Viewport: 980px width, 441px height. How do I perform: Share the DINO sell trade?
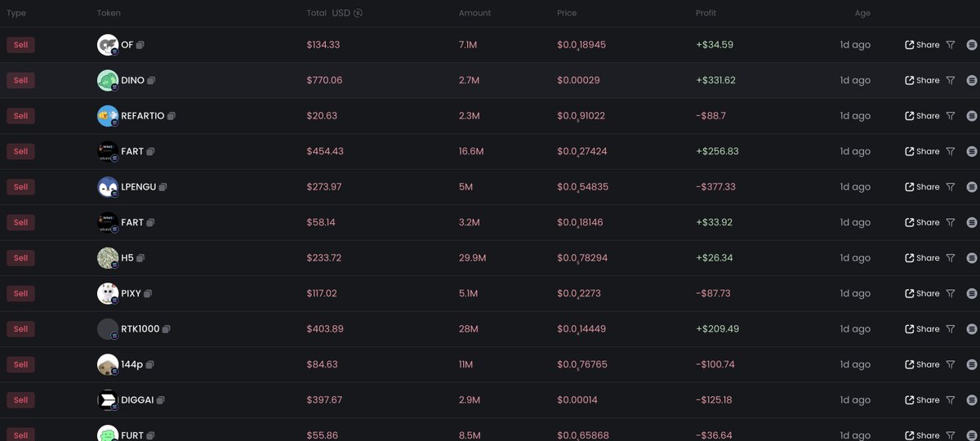pos(922,81)
